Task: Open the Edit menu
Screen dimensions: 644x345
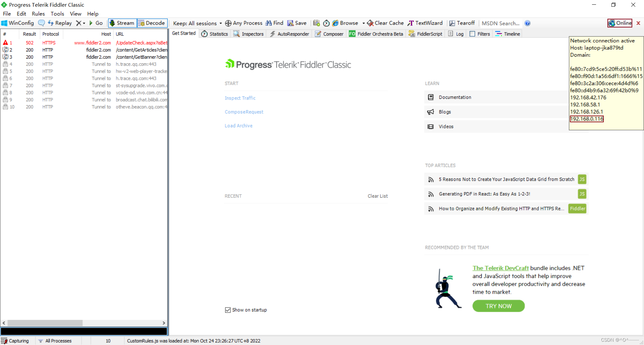Action: pos(21,14)
